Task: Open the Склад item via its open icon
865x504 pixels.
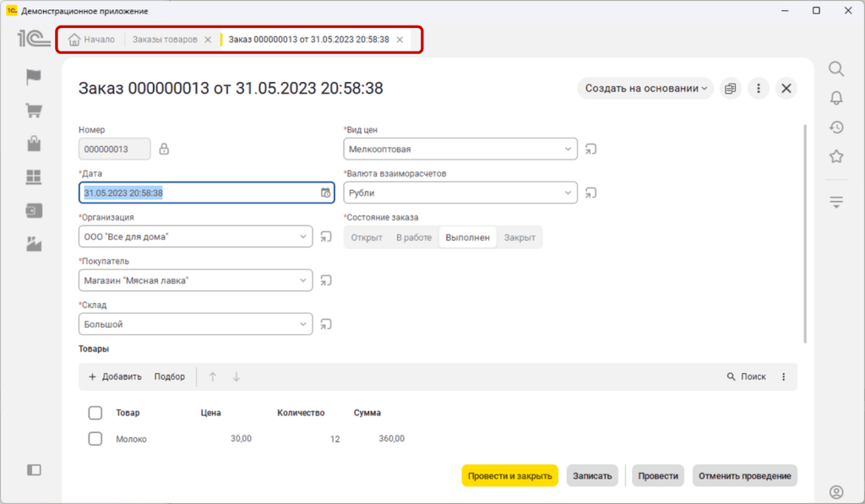Action: pos(326,324)
